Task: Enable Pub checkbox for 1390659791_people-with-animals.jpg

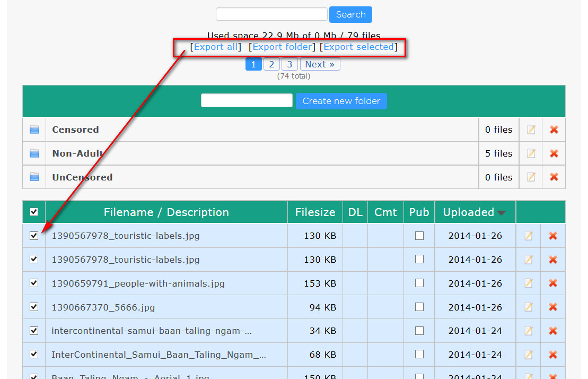Action: (x=419, y=283)
